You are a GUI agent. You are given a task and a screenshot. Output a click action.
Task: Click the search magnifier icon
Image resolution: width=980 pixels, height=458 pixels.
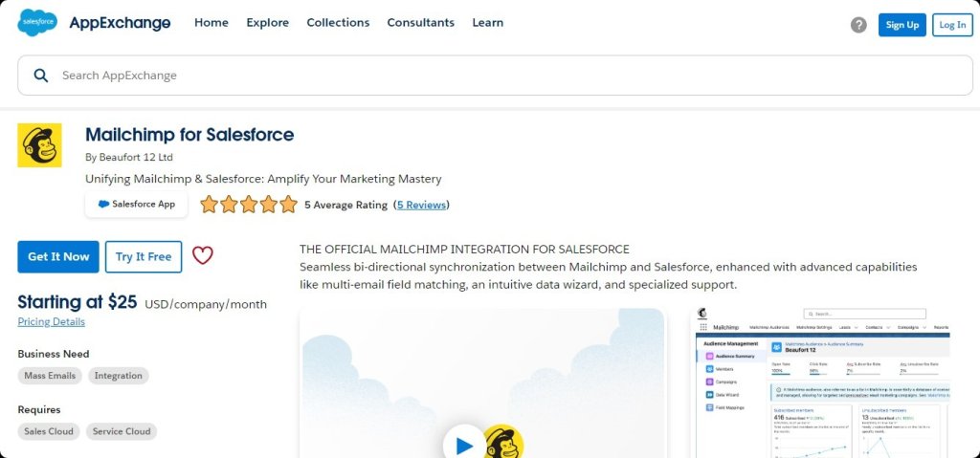tap(40, 76)
